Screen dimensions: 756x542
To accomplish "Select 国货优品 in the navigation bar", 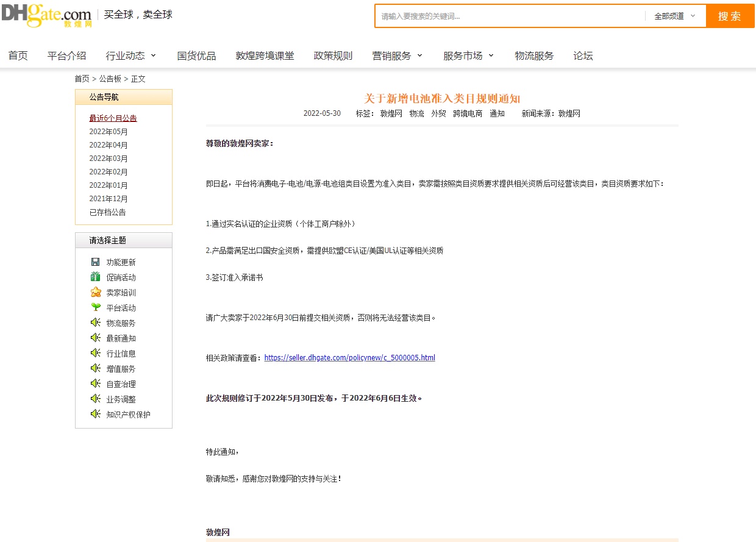I will tap(196, 56).
